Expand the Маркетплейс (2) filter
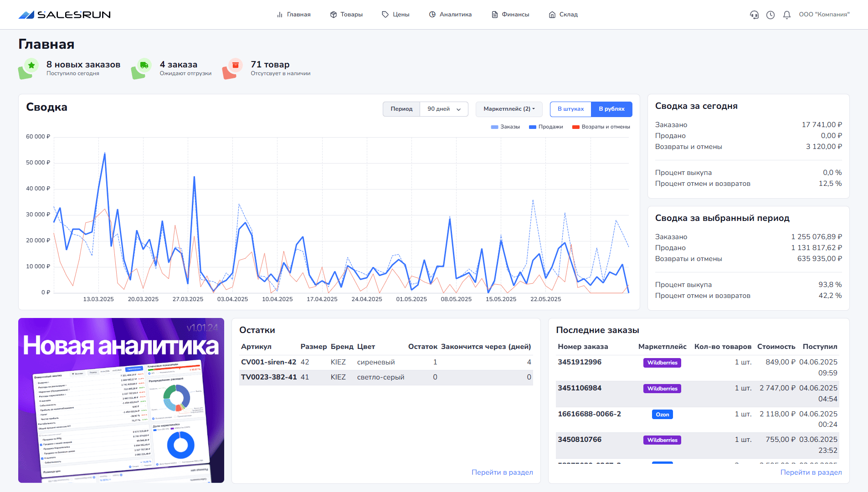 pos(509,109)
